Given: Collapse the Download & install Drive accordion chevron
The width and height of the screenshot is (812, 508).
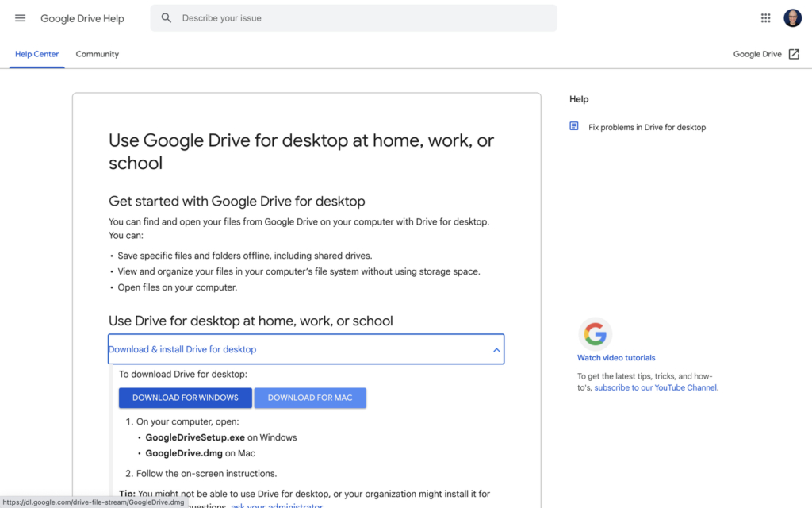Looking at the screenshot, I should click(495, 349).
